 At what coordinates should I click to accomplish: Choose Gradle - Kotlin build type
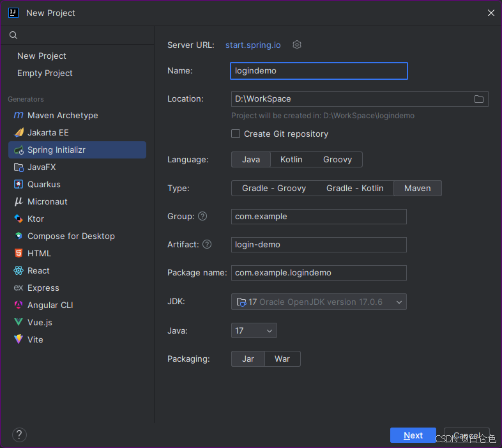click(354, 188)
